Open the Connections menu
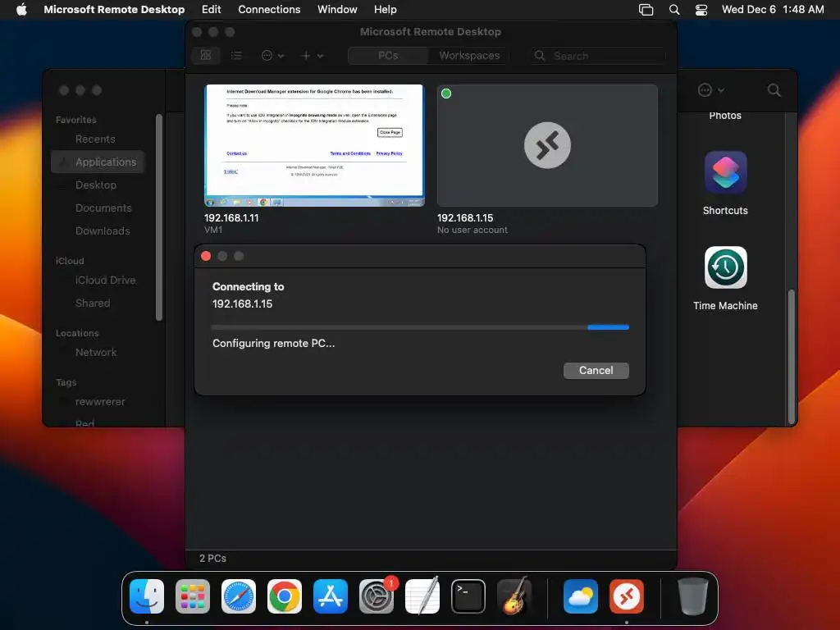 (x=269, y=9)
